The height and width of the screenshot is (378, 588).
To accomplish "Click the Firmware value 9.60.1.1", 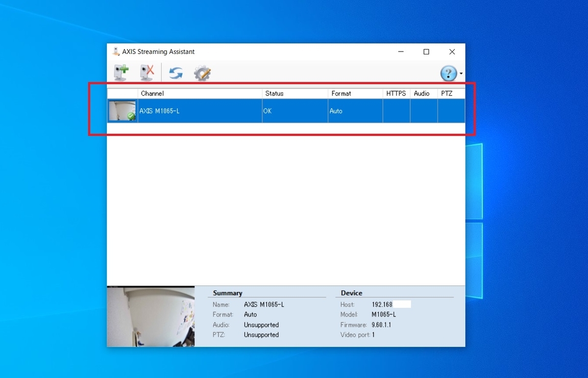I will pos(381,325).
